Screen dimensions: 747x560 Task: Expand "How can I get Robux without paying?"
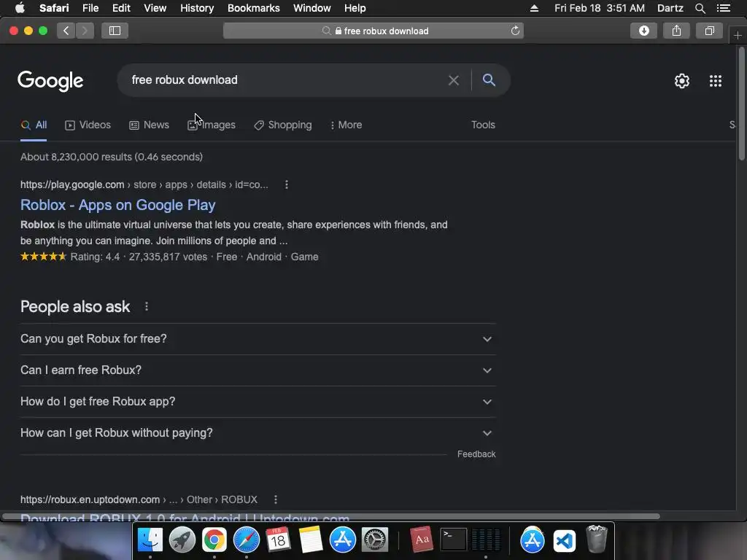pyautogui.click(x=258, y=433)
